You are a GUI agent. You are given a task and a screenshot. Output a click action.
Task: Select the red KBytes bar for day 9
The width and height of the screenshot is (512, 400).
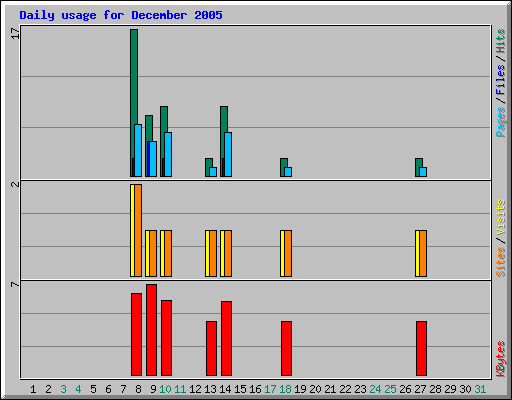pos(151,330)
